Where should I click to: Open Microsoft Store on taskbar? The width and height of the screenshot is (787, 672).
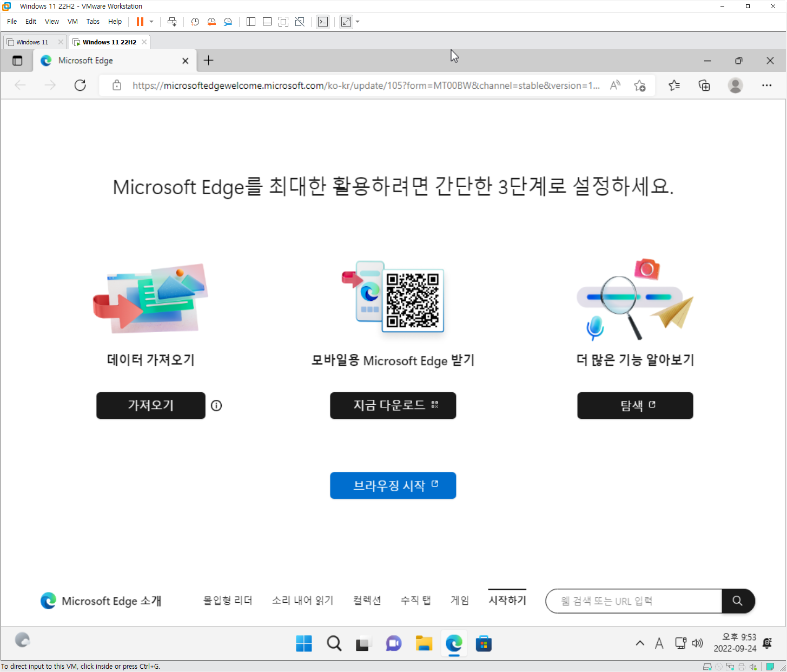point(484,643)
